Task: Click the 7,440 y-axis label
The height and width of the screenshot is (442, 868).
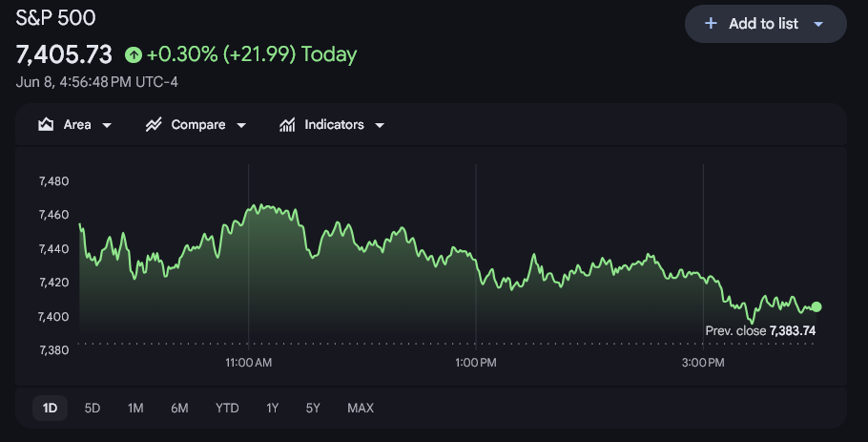Action: click(53, 249)
